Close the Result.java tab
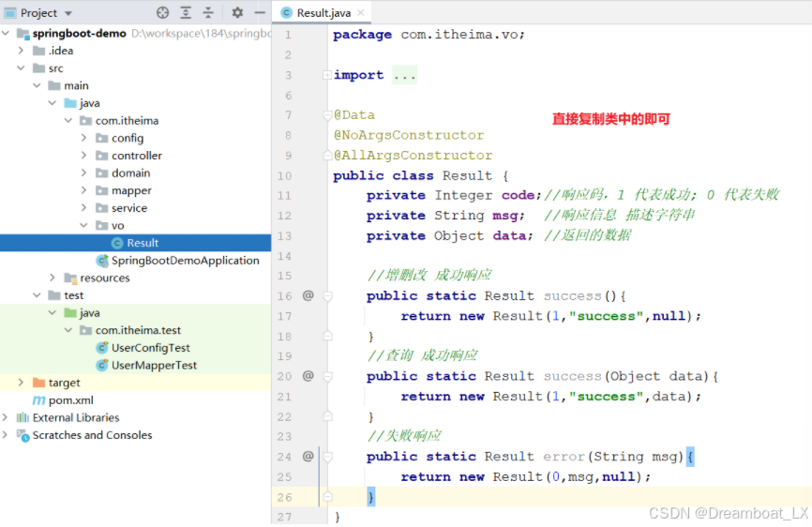Screen dimensions: 812x527 point(361,12)
